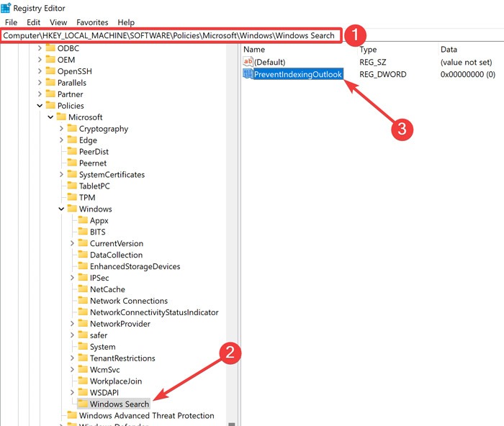This screenshot has width=504, height=426.
Task: Open the Edit menu
Action: click(33, 22)
